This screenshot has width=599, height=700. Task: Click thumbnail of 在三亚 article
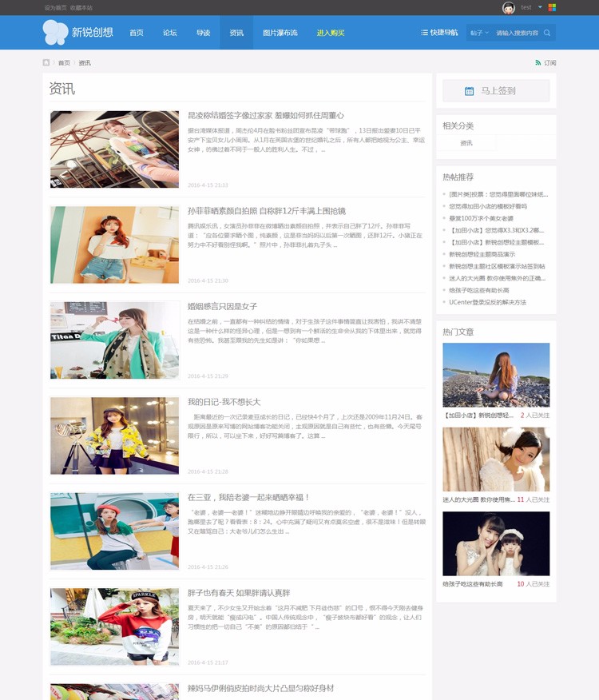[115, 531]
